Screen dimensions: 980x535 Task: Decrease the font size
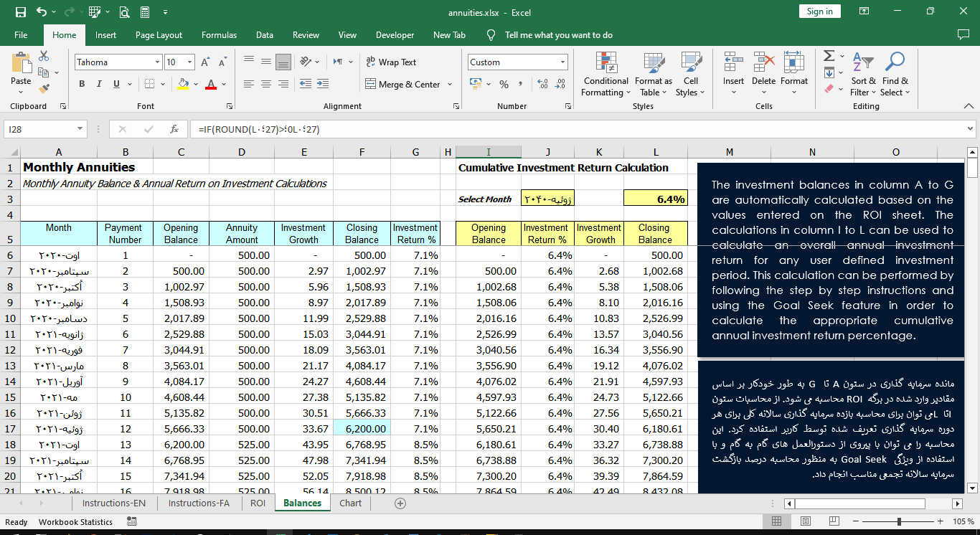point(223,62)
